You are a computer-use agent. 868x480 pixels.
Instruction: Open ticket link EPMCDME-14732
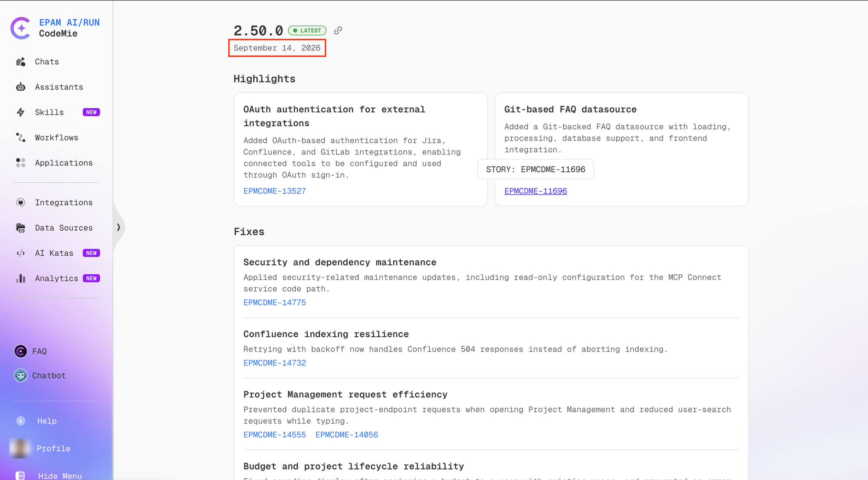(x=275, y=363)
